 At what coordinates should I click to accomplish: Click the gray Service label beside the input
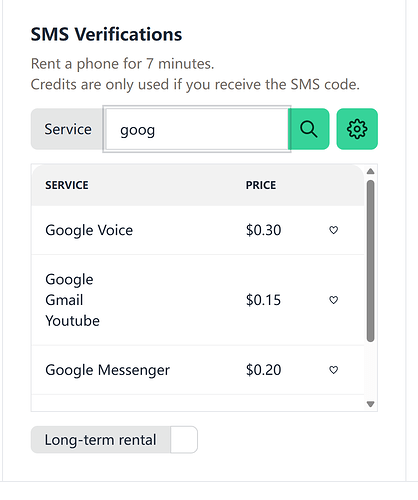coord(68,129)
